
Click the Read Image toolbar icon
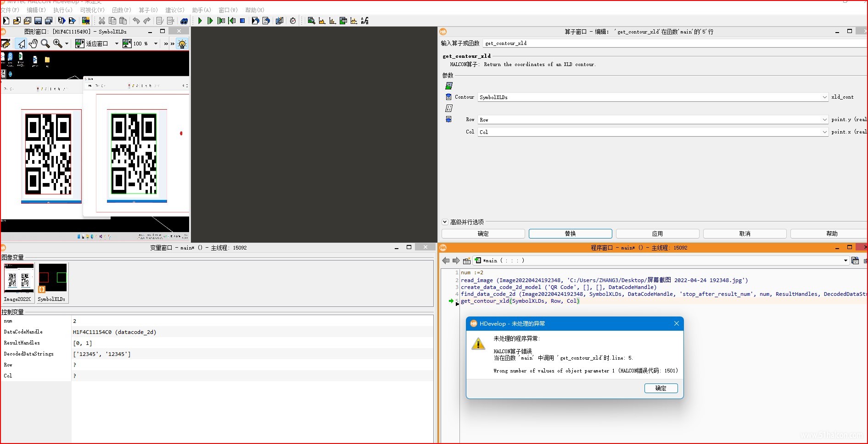click(x=86, y=21)
